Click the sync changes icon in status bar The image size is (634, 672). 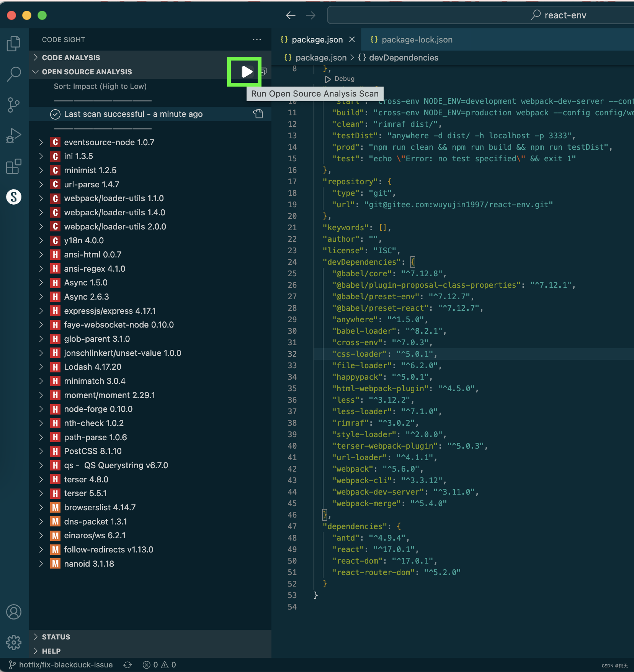point(127,665)
